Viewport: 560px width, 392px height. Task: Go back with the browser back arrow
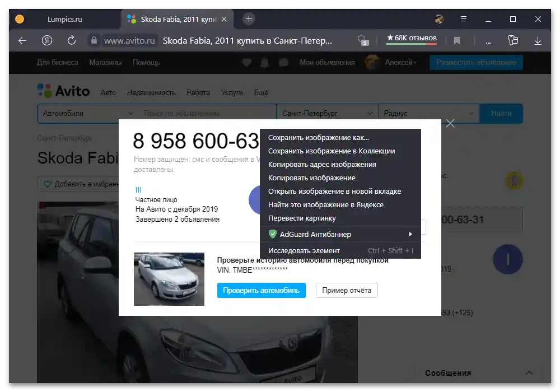coord(22,41)
